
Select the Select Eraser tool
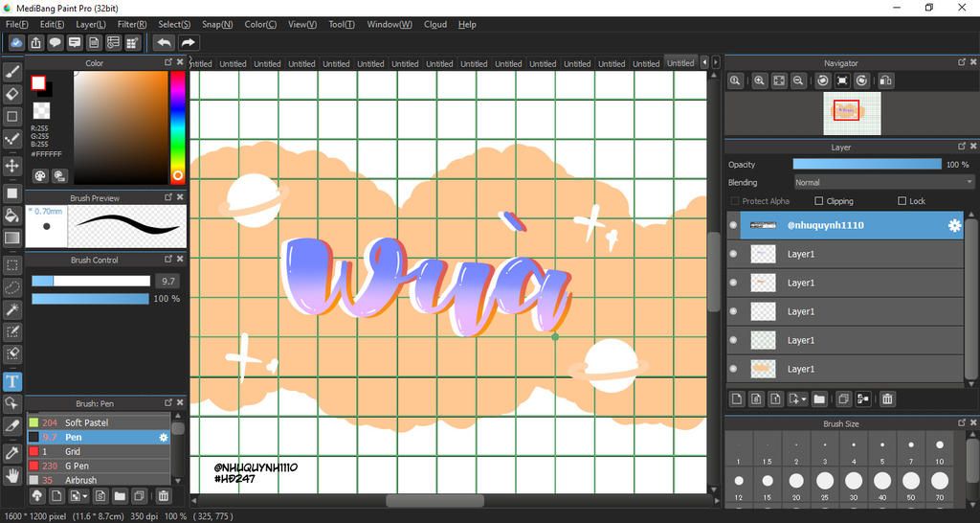[x=11, y=353]
